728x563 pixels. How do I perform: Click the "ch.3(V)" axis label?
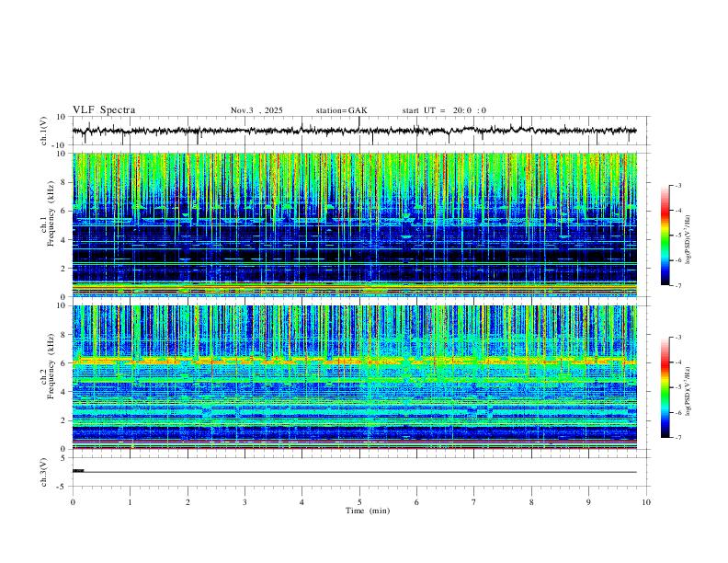tap(44, 473)
